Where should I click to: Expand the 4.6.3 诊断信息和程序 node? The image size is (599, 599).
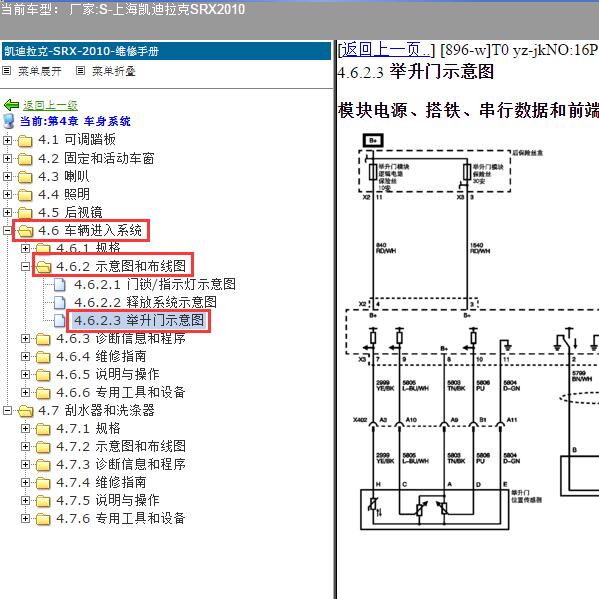click(25, 338)
